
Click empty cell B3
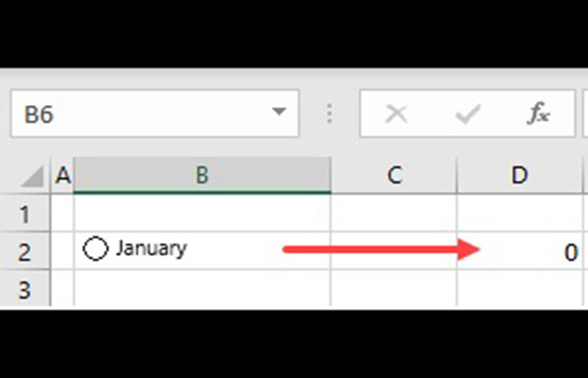pos(202,290)
